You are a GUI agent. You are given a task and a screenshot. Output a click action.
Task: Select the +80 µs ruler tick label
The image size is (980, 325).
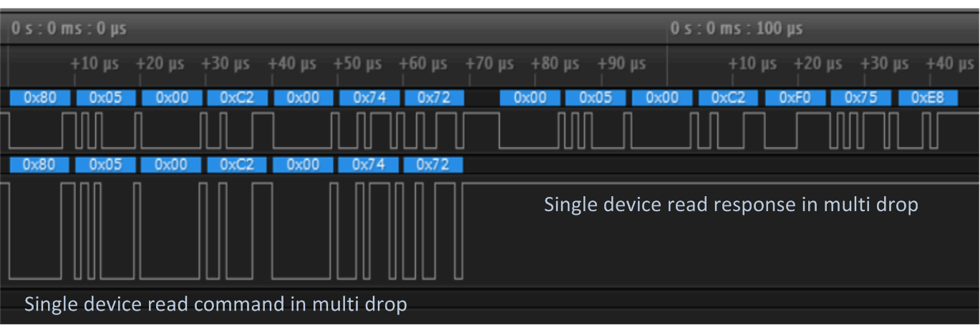coord(556,64)
